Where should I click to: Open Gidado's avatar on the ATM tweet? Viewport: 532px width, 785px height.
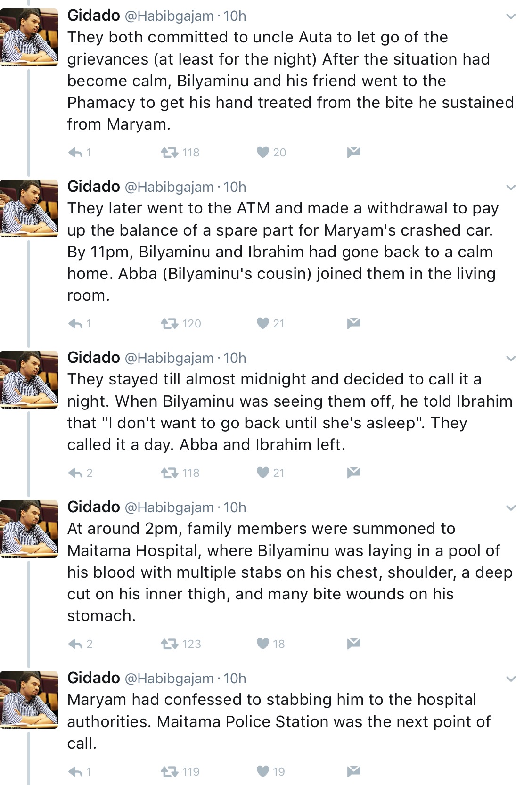click(29, 208)
